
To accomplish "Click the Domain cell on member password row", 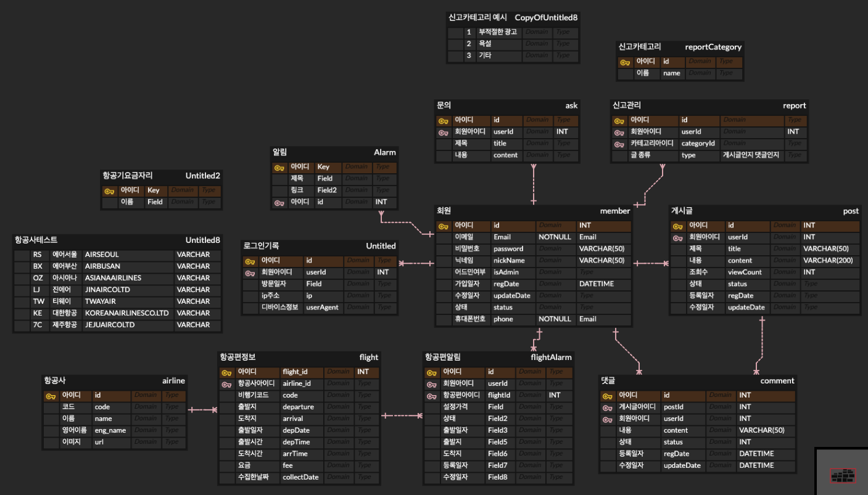I will (555, 248).
